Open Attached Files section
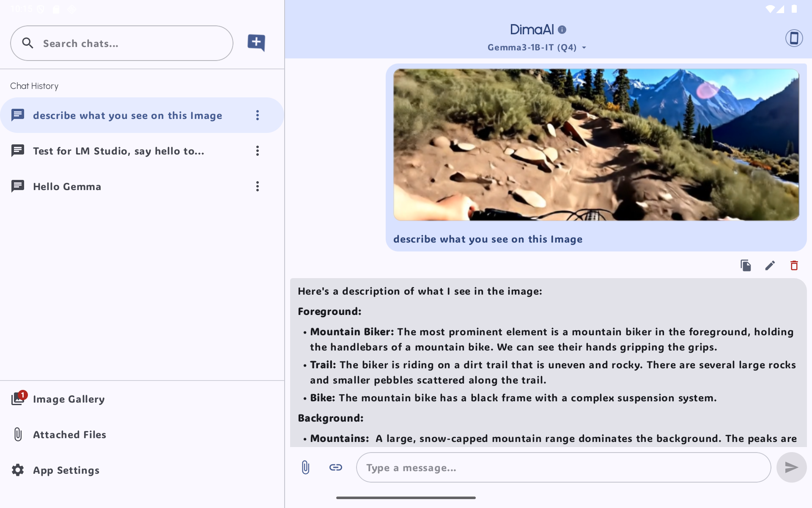This screenshot has width=812, height=508. point(69,435)
